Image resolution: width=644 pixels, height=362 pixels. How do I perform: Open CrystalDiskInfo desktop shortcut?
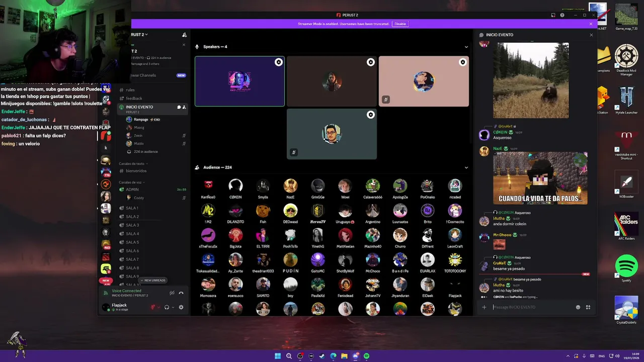(626, 310)
